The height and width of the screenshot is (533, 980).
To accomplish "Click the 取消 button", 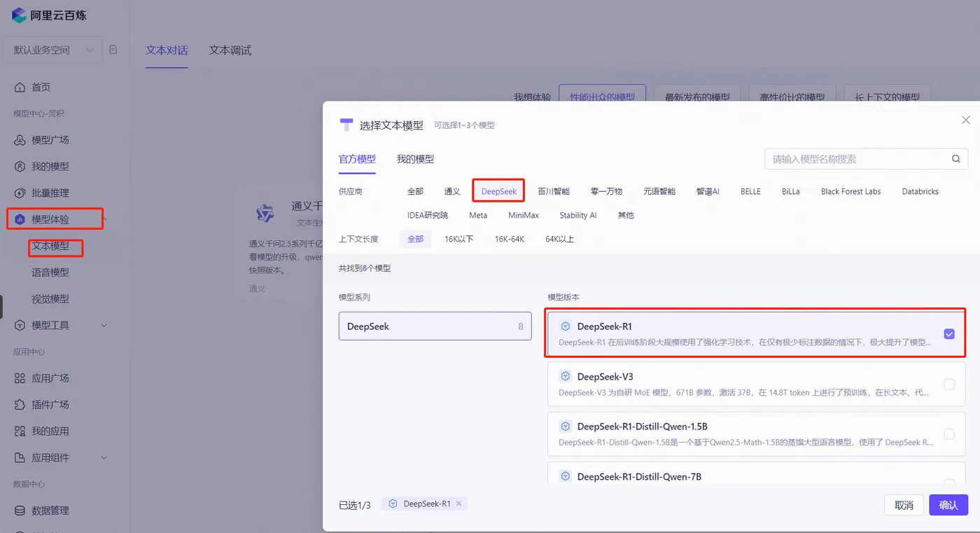I will 904,505.
